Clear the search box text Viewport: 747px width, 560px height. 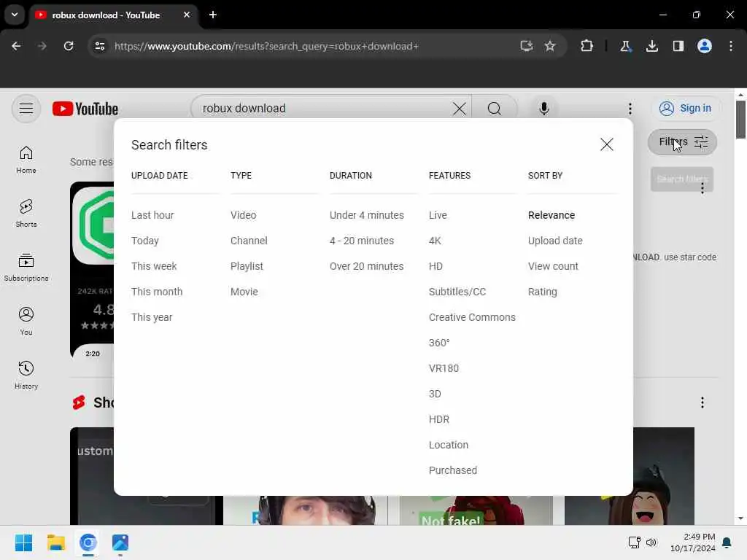coord(460,109)
